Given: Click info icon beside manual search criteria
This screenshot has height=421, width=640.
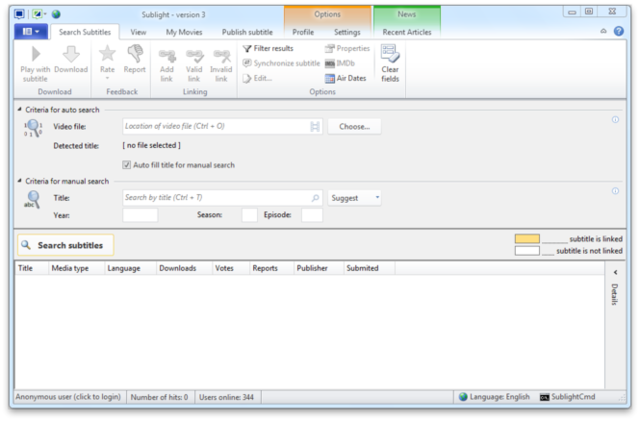Looking at the screenshot, I should [x=615, y=191].
